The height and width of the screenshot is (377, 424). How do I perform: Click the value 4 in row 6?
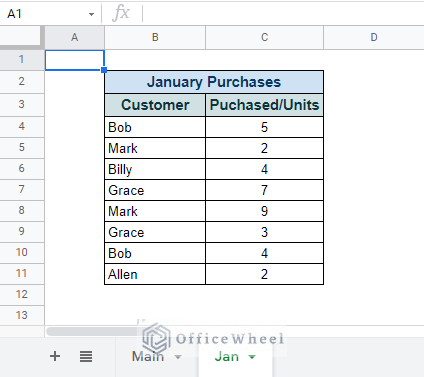(x=264, y=169)
